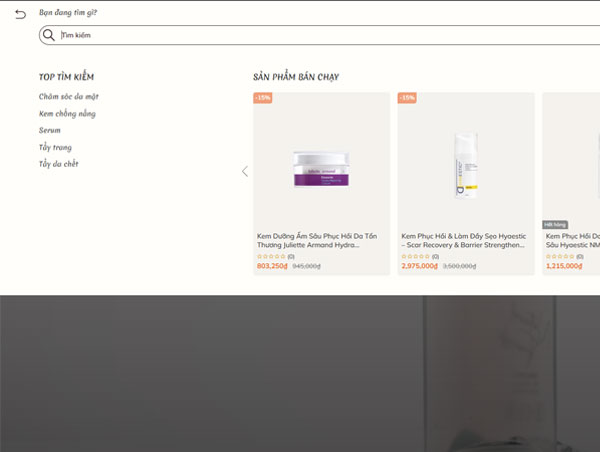Click the -15% badge on Juliette Armand product
This screenshot has height=452, width=600.
(x=263, y=98)
